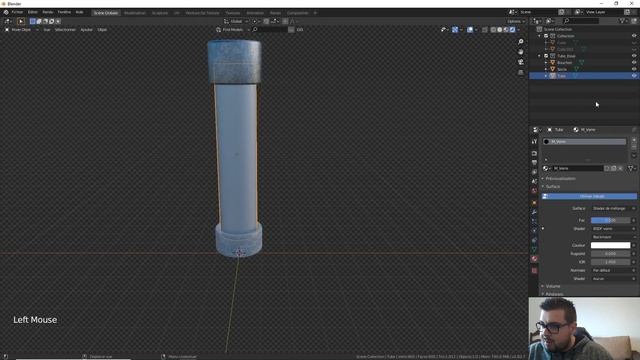Image resolution: width=640 pixels, height=360 pixels.
Task: Click the outliner search field
Action: [581, 21]
